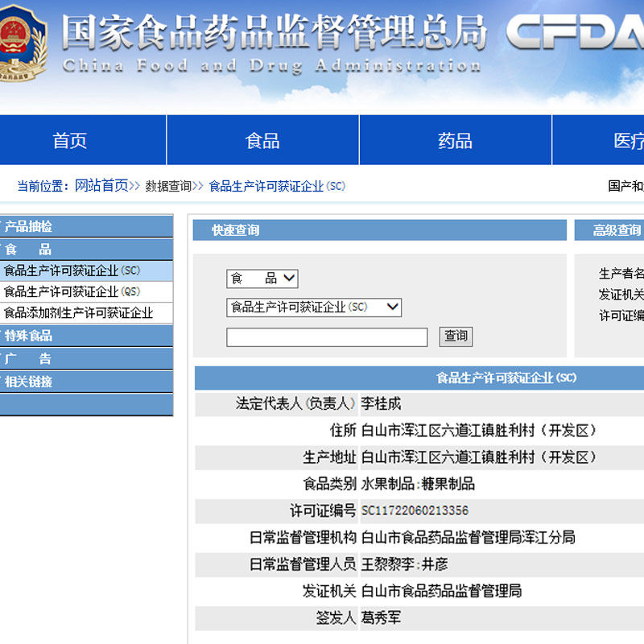Click the 法定代表人(负责人) field label
This screenshot has height=644, width=644.
tap(295, 404)
